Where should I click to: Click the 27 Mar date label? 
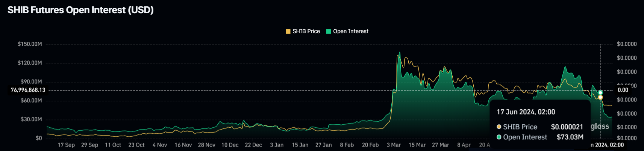(440, 145)
